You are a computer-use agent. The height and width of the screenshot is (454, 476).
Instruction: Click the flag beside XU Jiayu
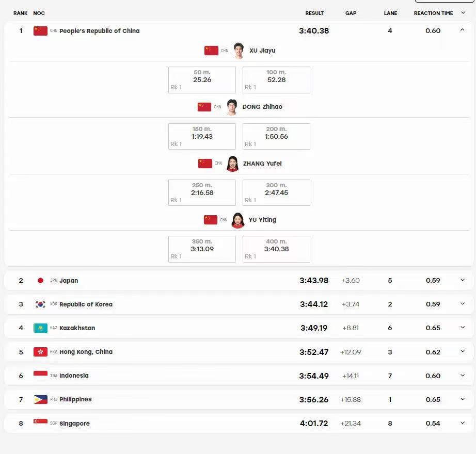coord(211,51)
